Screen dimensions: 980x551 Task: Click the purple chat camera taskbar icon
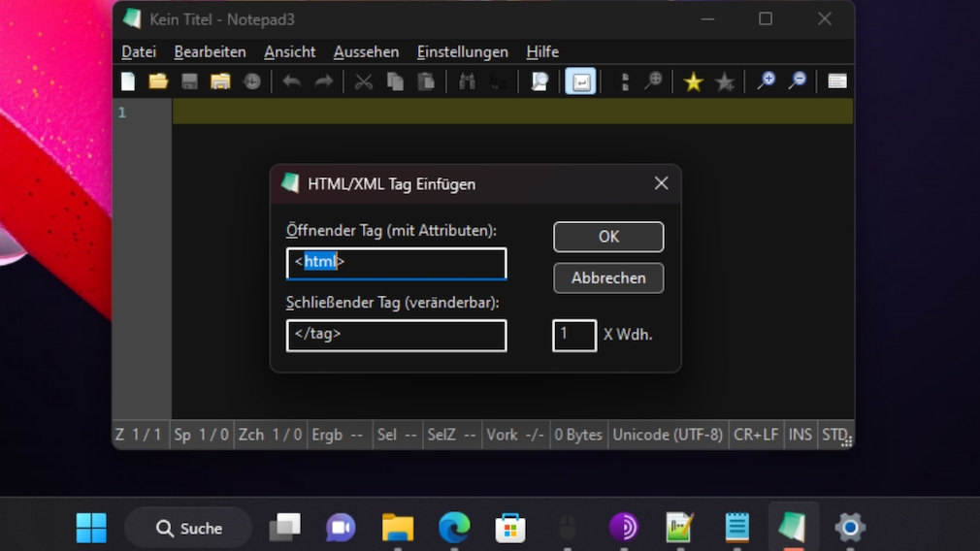[341, 528]
